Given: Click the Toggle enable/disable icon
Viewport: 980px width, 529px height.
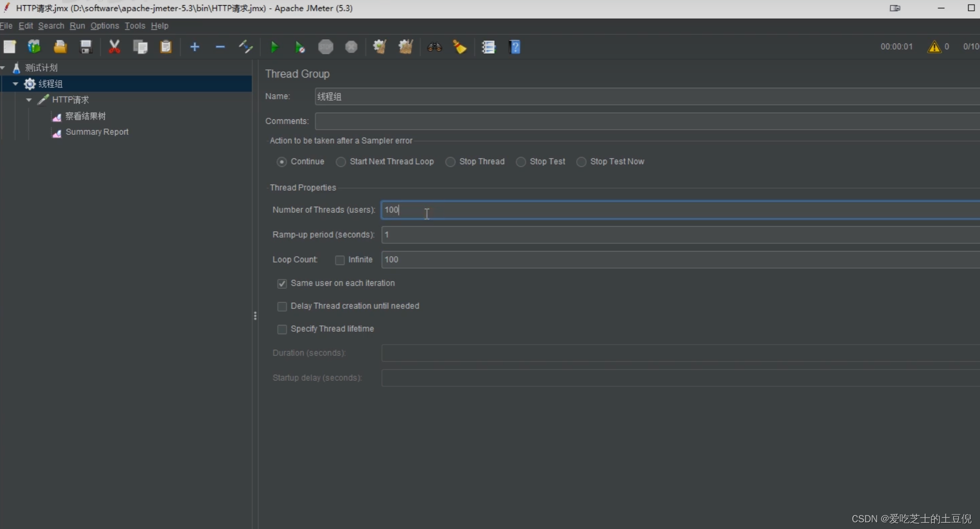Looking at the screenshot, I should (x=245, y=47).
